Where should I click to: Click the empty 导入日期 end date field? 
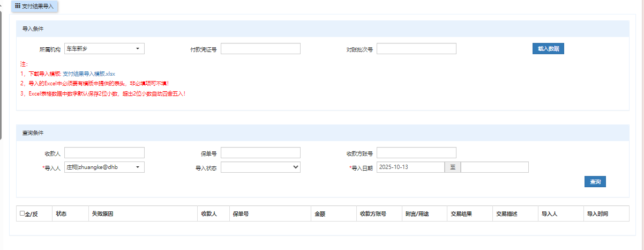coord(495,167)
